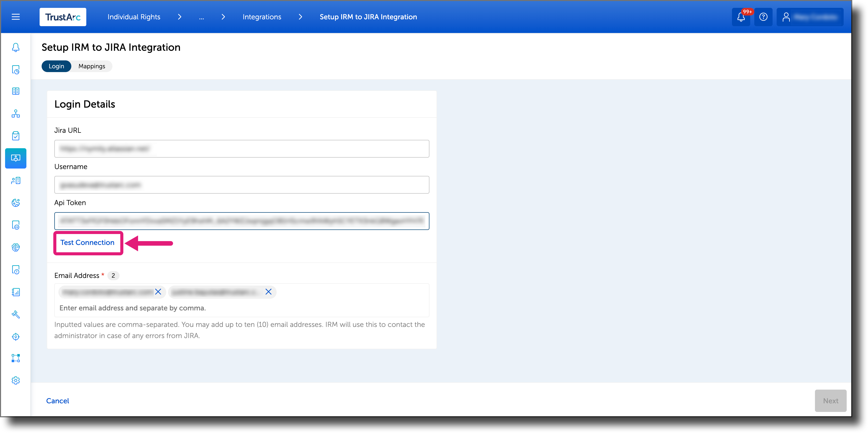Expand the breadcrumb ellipsis after Individual Rights

click(x=202, y=17)
